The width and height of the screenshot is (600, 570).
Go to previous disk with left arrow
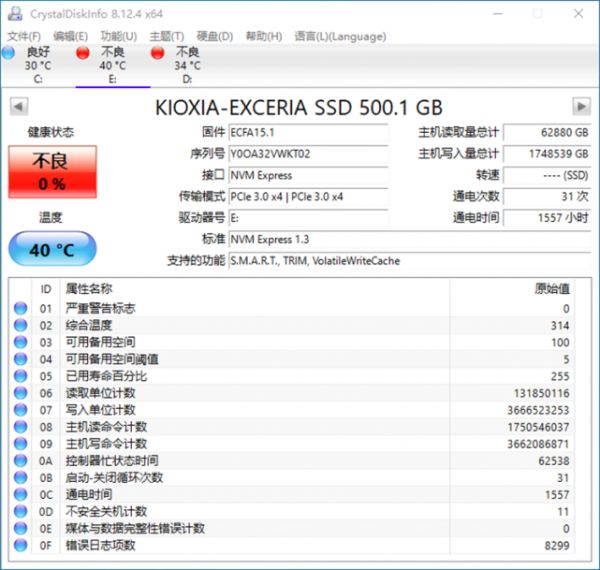coord(19,106)
